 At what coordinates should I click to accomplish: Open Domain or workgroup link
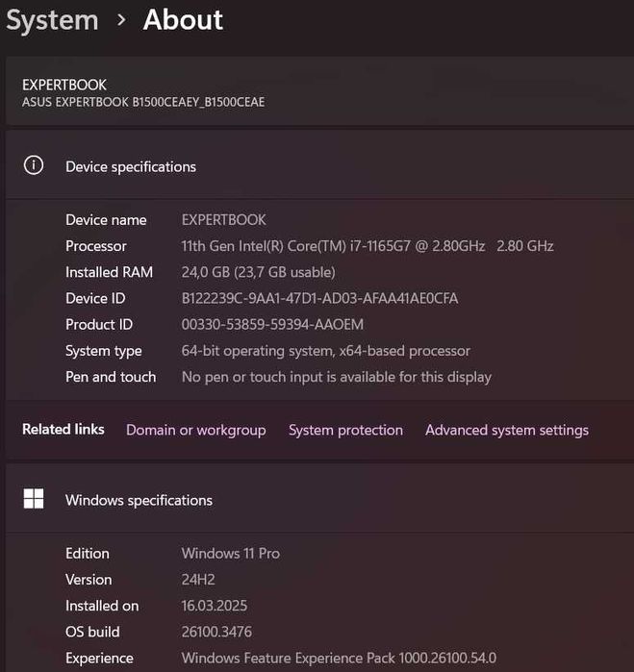tap(195, 430)
